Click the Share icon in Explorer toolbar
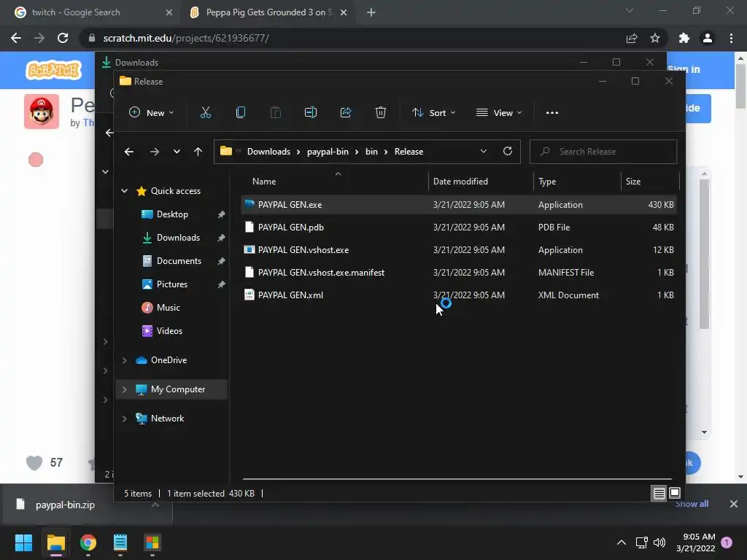Image resolution: width=747 pixels, height=560 pixels. [345, 112]
